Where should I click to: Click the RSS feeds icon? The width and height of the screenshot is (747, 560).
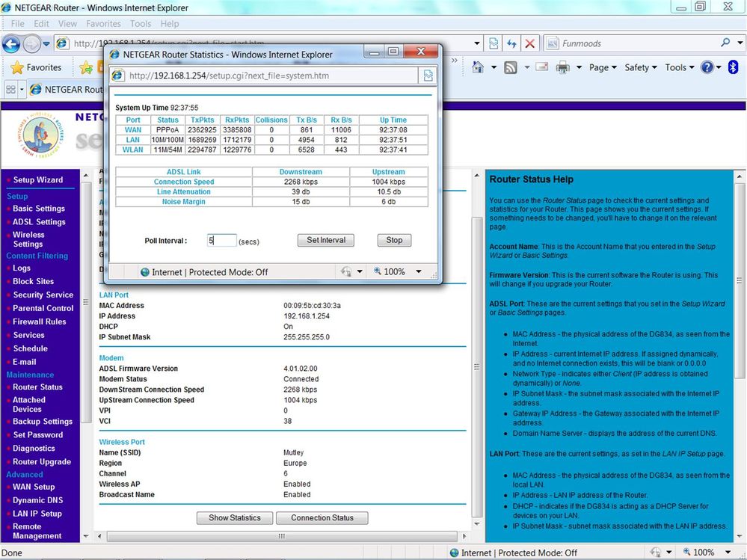510,67
